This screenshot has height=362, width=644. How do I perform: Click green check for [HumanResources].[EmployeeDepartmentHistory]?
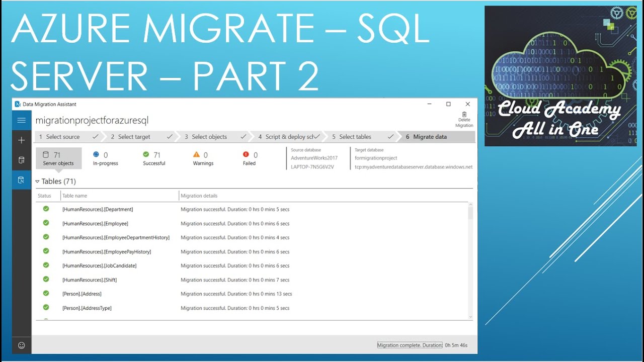pos(46,237)
